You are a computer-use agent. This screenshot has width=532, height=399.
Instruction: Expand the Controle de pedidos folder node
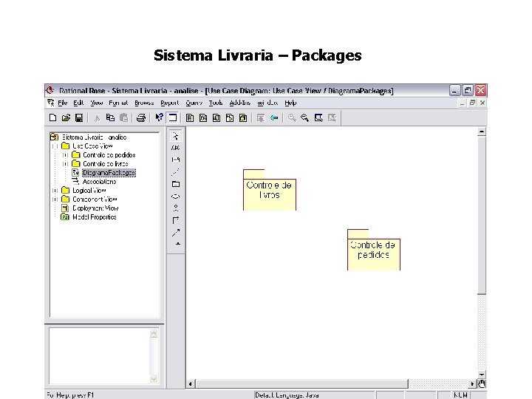[66, 155]
